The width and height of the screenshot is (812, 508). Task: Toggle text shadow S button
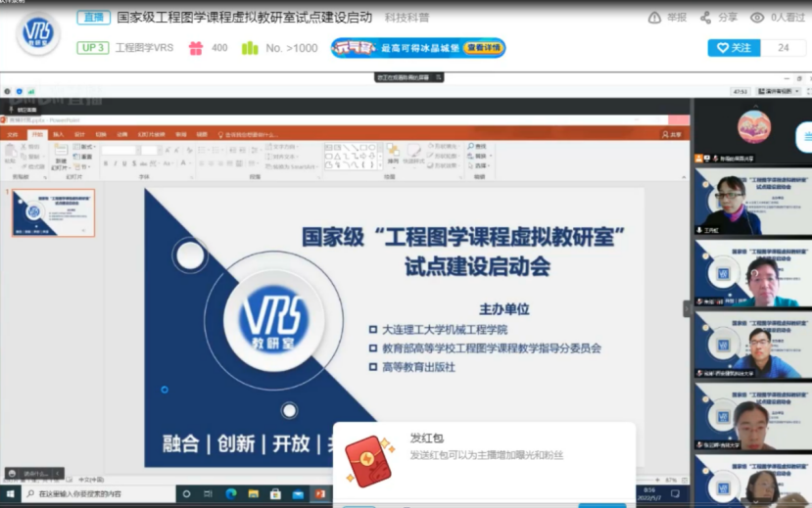coord(134,163)
